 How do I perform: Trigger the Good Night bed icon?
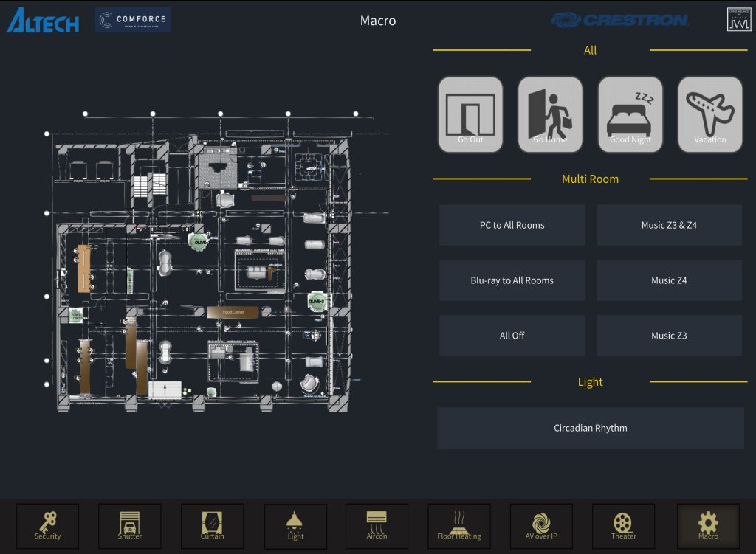[630, 115]
